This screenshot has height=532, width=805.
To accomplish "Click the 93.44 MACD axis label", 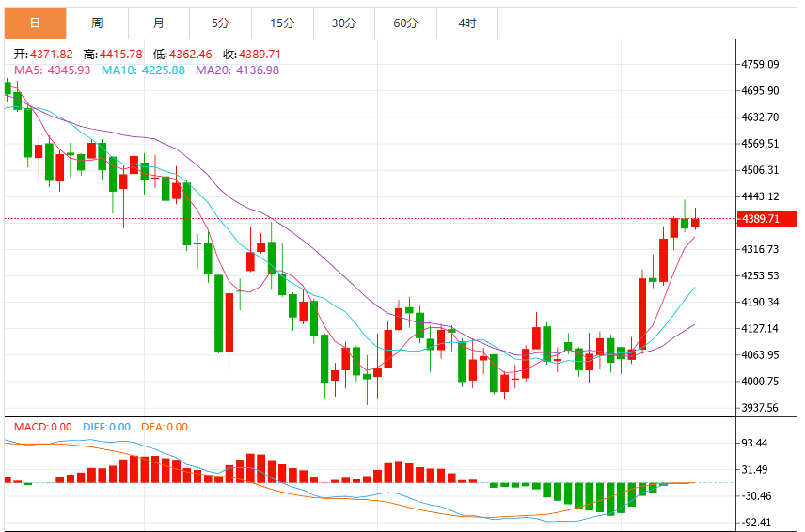I will (x=754, y=443).
